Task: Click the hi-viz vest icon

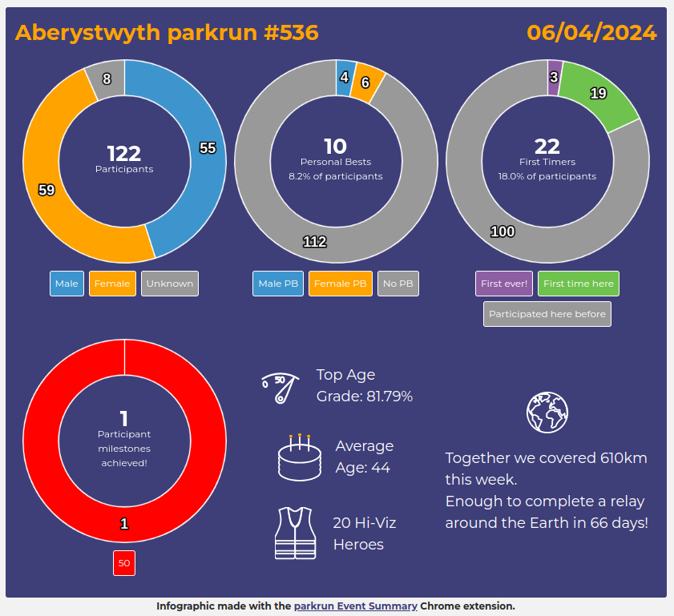Action: pos(295,533)
